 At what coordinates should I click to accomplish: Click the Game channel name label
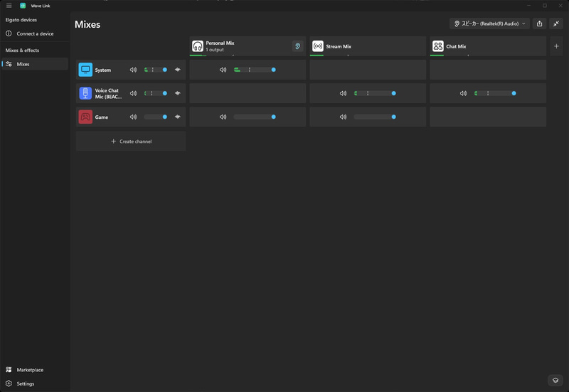pos(102,117)
